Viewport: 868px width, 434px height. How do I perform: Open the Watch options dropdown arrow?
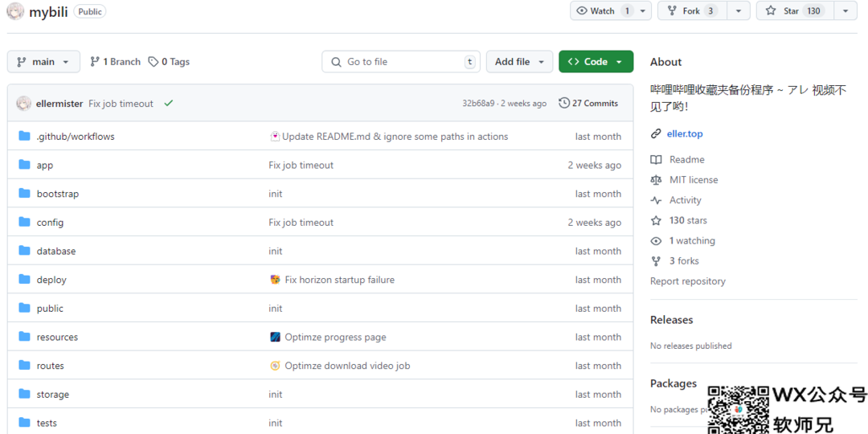click(x=643, y=10)
